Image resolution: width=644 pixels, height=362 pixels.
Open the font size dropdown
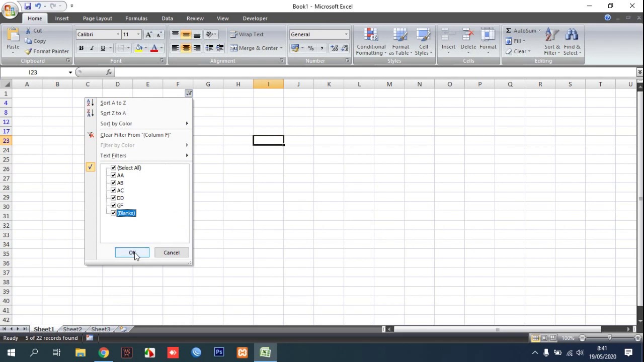click(x=139, y=35)
